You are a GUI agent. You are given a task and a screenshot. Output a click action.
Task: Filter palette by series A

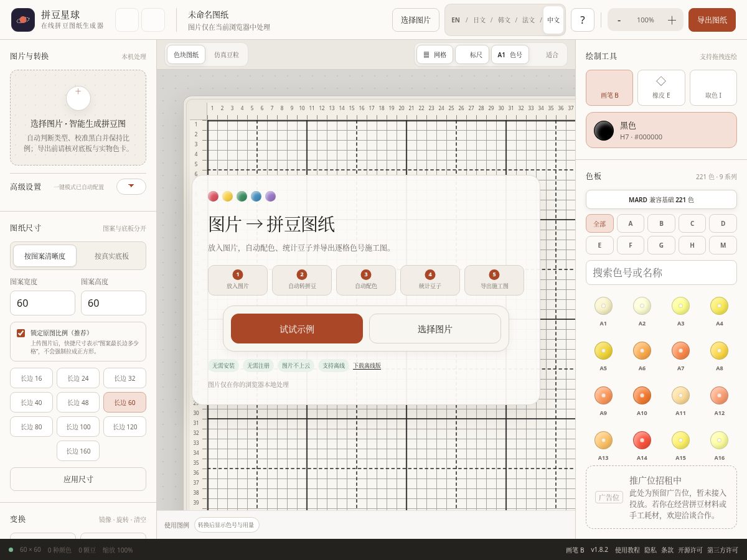click(631, 224)
